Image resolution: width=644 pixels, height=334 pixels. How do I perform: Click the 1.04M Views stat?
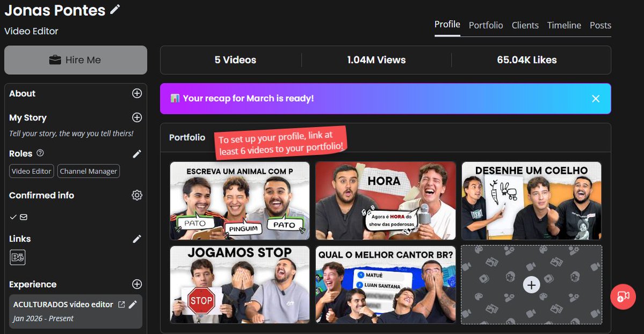376,60
